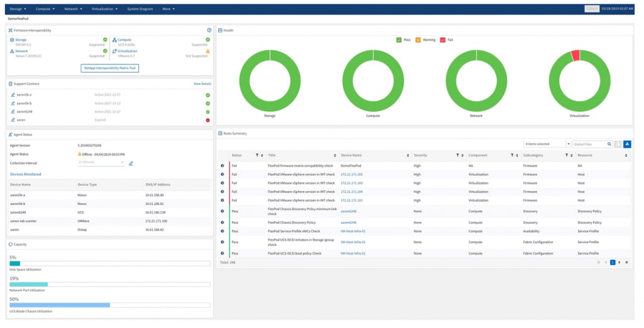Viewport: 644px width, 328px height.
Task: Click the blue export icon in Rules Summary
Action: point(627,144)
